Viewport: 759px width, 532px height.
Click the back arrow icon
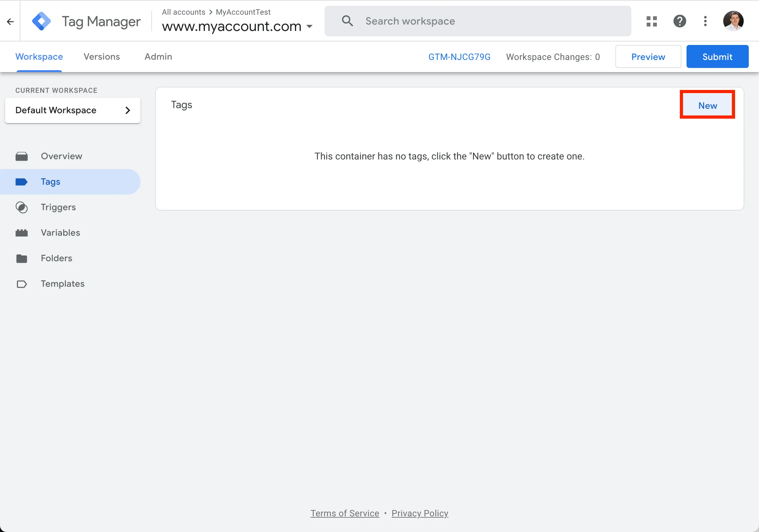10,22
